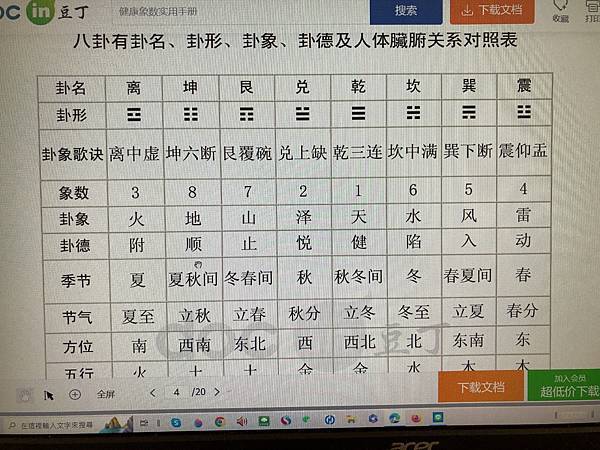
Task: Click the 西北 cell in 方位 row
Action: [359, 342]
